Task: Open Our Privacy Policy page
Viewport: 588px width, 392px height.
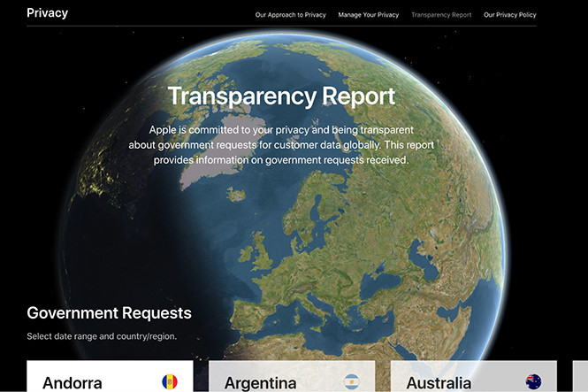Action: pyautogui.click(x=510, y=15)
